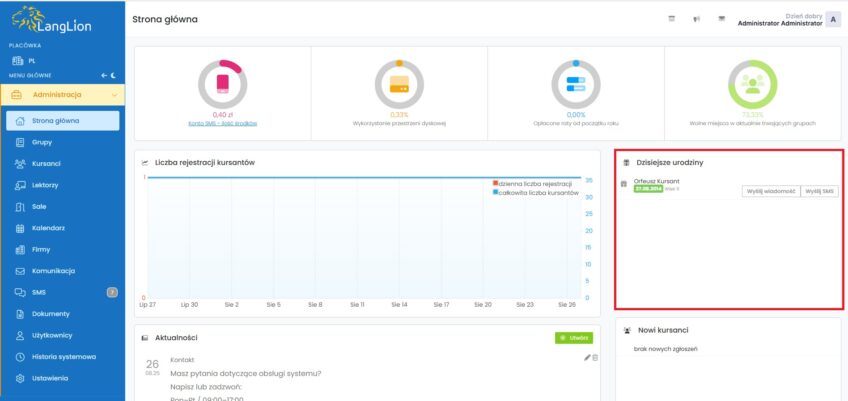Click the Komunikacja envelope icon
This screenshot has height=401, width=848.
point(21,271)
